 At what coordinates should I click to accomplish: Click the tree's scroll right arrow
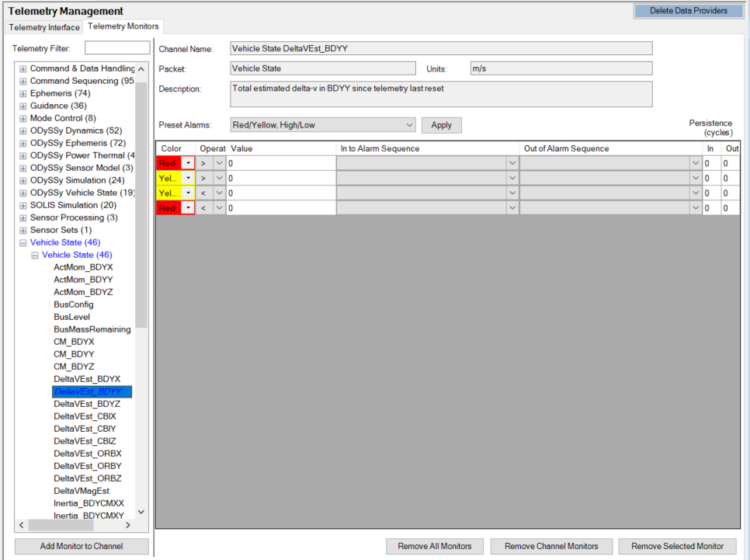pyautogui.click(x=130, y=526)
